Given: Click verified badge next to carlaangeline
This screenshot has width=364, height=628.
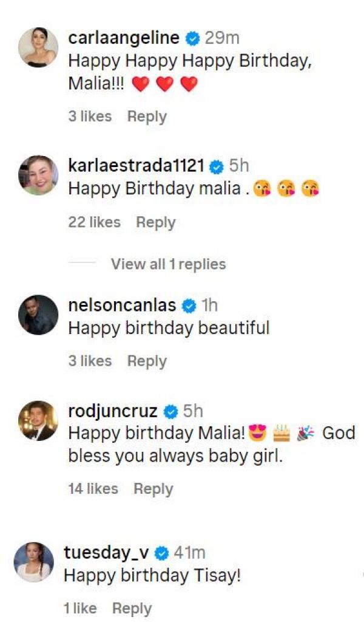Looking at the screenshot, I should pos(193,38).
